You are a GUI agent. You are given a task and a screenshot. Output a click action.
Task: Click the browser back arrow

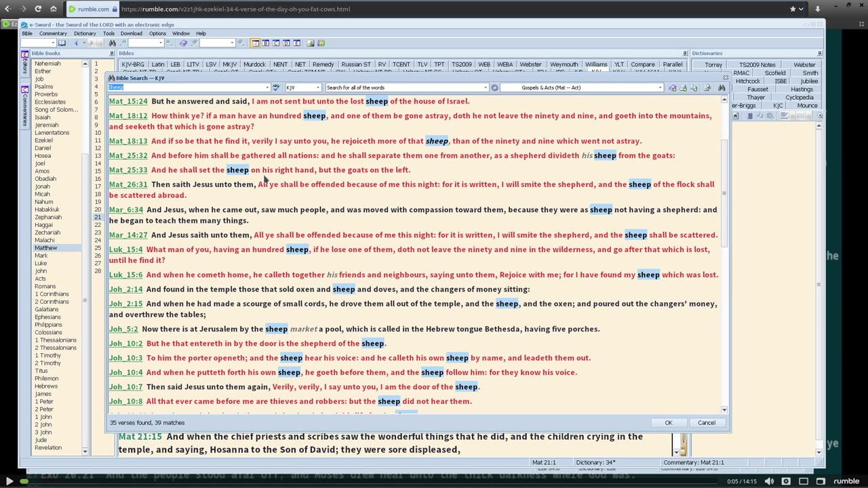8,9
